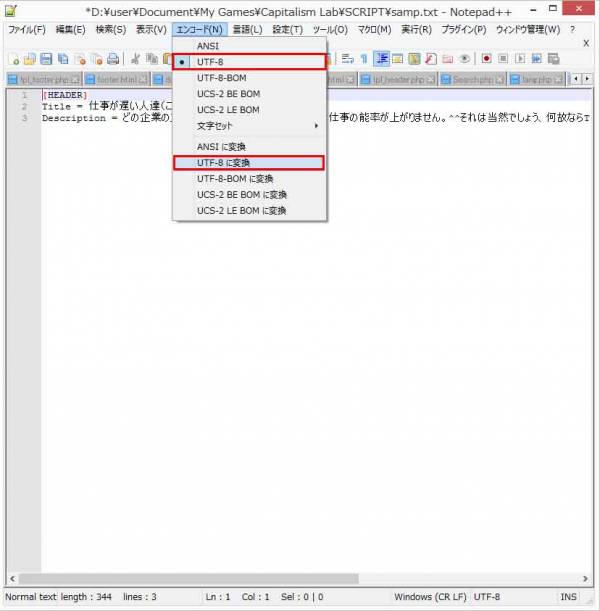Open the マクロ(M) menu
The width and height of the screenshot is (600, 611).
pyautogui.click(x=374, y=30)
